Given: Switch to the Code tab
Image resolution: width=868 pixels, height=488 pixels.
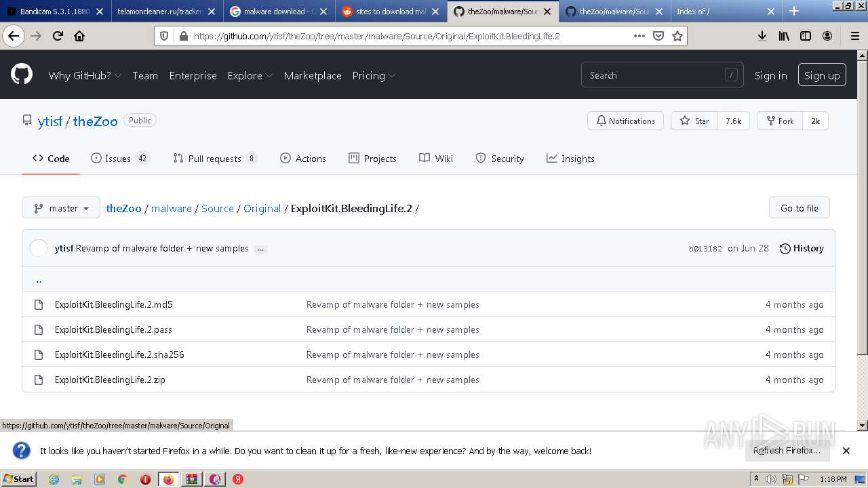Looking at the screenshot, I should click(x=51, y=159).
